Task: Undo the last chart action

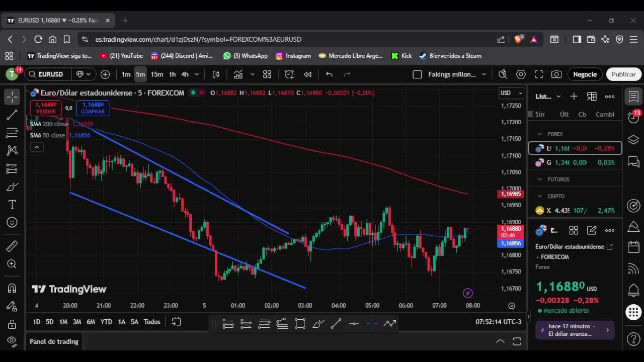Action: pos(329,74)
